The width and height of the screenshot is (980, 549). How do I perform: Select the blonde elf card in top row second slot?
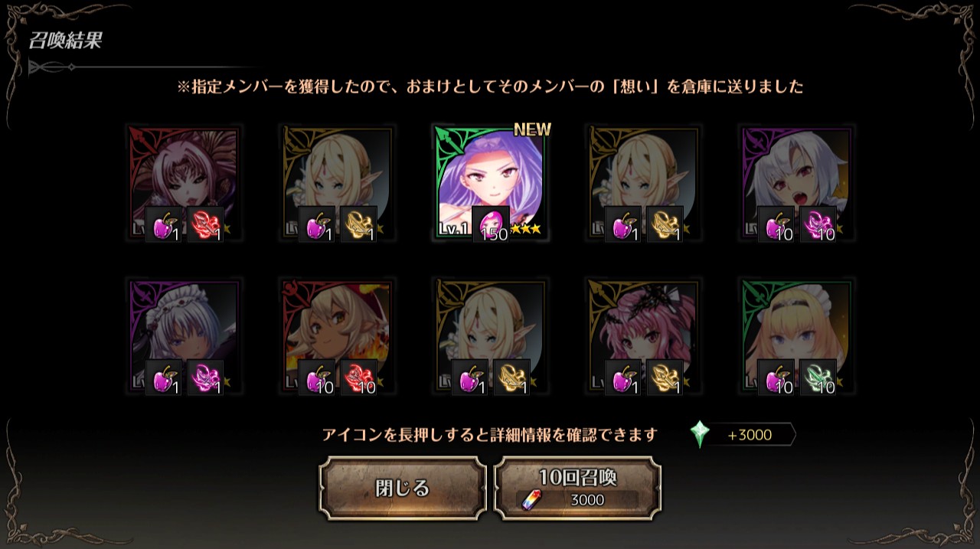pyautogui.click(x=338, y=183)
